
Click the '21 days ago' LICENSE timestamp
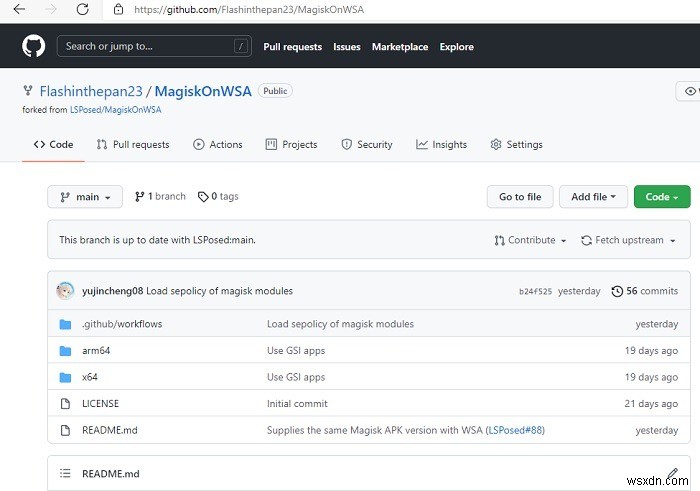(x=651, y=404)
